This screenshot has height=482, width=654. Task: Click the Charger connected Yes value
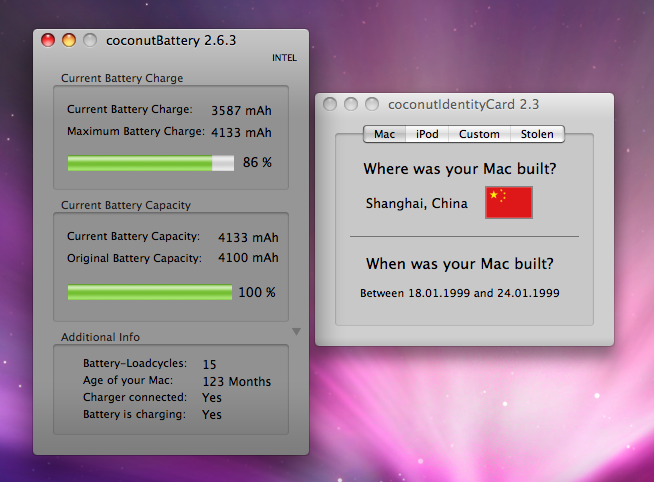click(x=212, y=398)
